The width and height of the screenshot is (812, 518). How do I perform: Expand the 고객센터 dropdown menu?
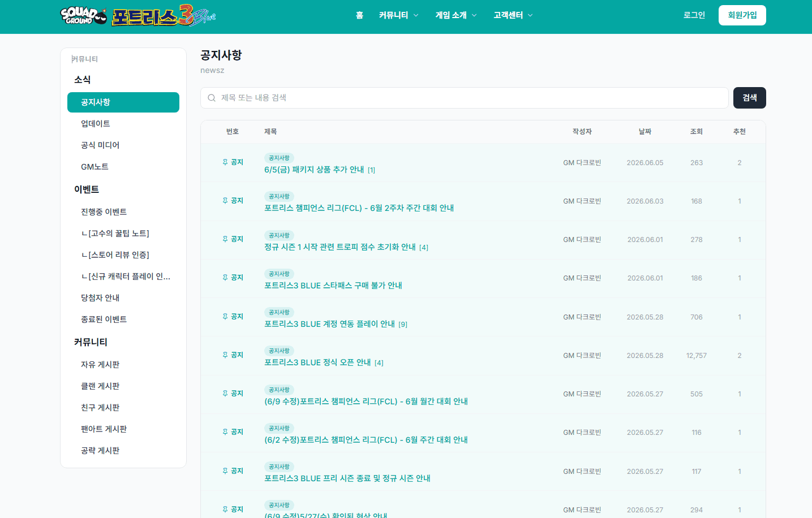click(x=513, y=15)
